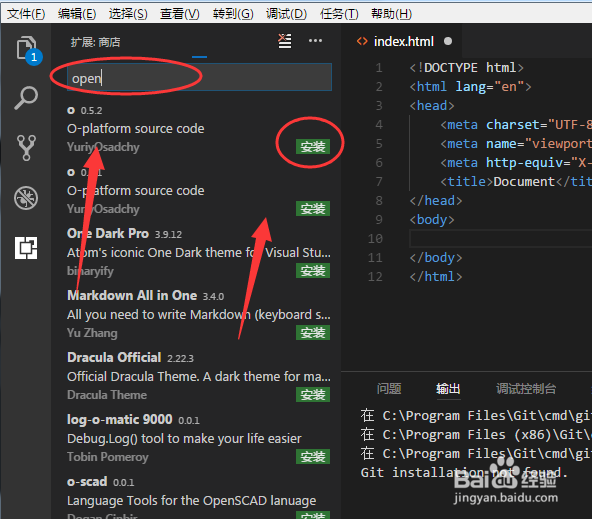The width and height of the screenshot is (592, 519).
Task: Switch to the 调试控制台 panel tab
Action: 526,388
